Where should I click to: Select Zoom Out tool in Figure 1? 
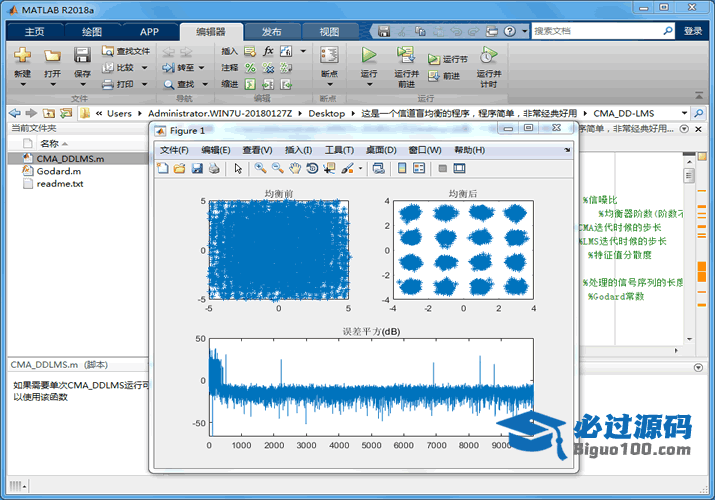pyautogui.click(x=277, y=168)
